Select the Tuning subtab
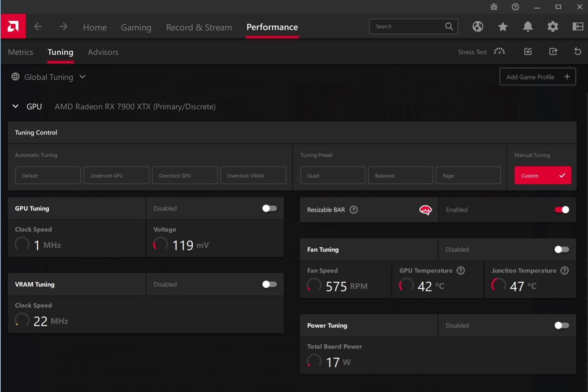This screenshot has height=392, width=588. 60,52
